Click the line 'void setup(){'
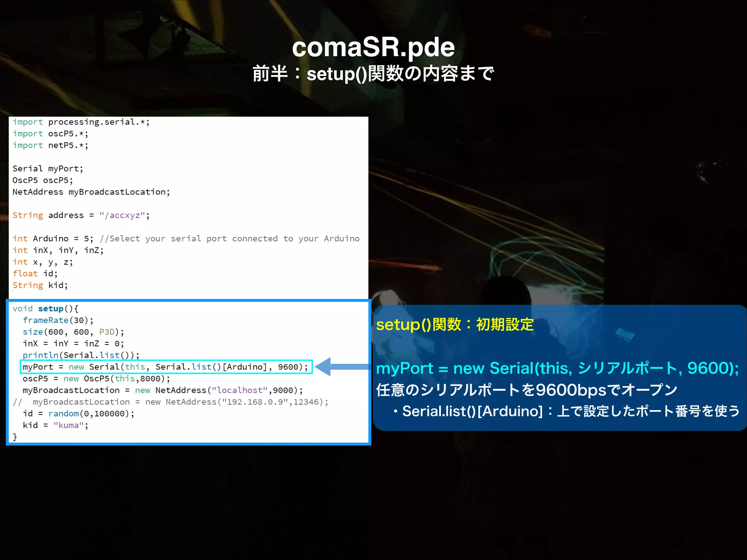The width and height of the screenshot is (747, 560). click(45, 309)
